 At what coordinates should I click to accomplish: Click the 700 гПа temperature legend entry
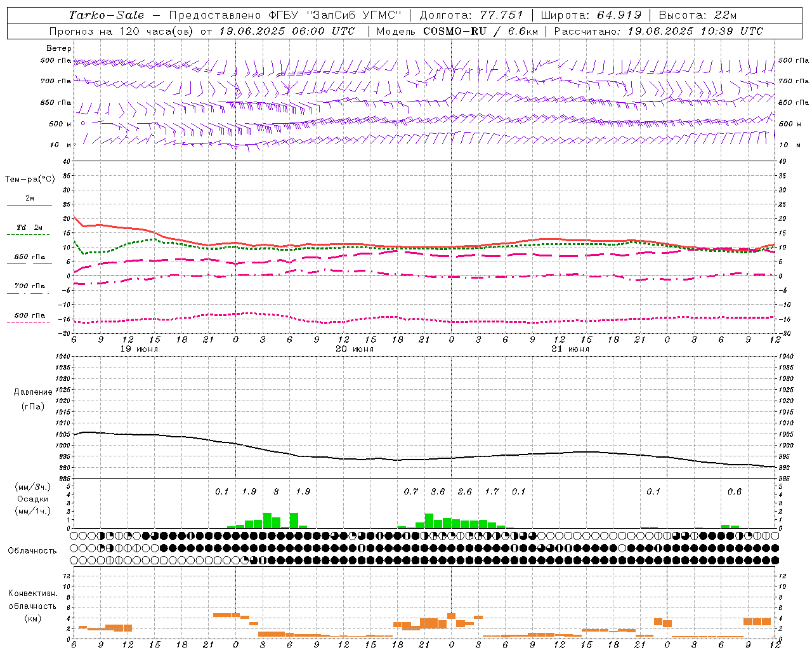[x=29, y=286]
